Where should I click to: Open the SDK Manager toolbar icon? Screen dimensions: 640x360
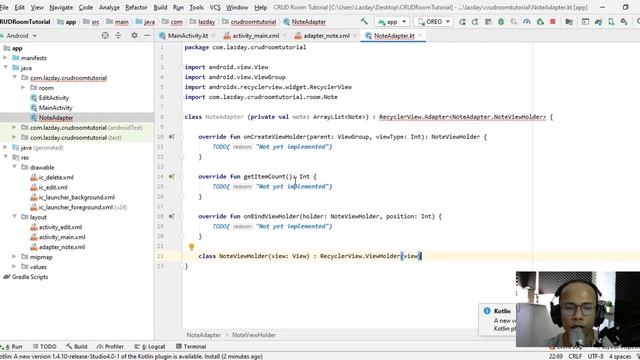click(x=624, y=22)
